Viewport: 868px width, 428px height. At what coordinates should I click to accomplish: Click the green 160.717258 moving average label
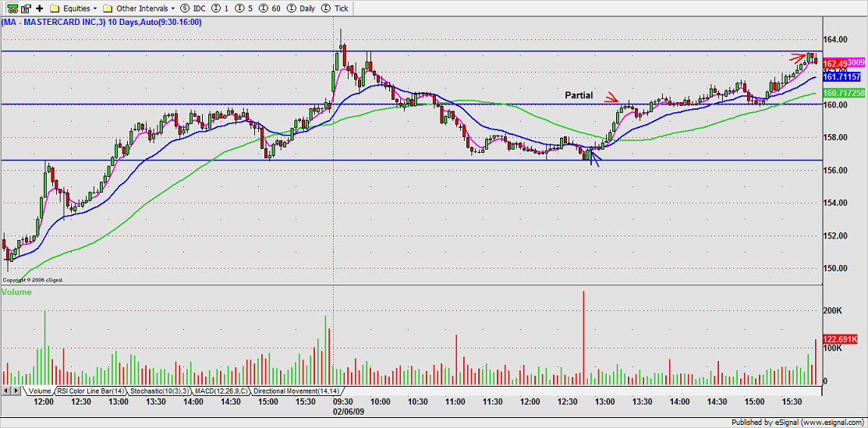pyautogui.click(x=843, y=93)
